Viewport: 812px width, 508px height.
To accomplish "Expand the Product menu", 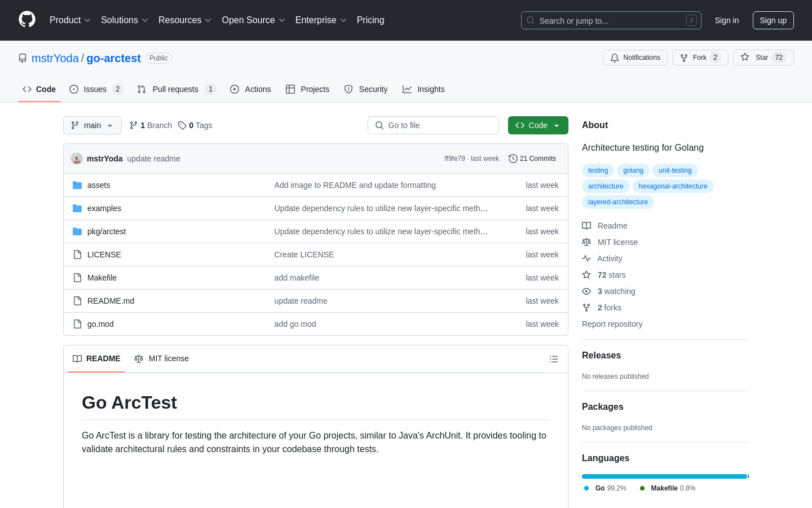I will tap(70, 20).
